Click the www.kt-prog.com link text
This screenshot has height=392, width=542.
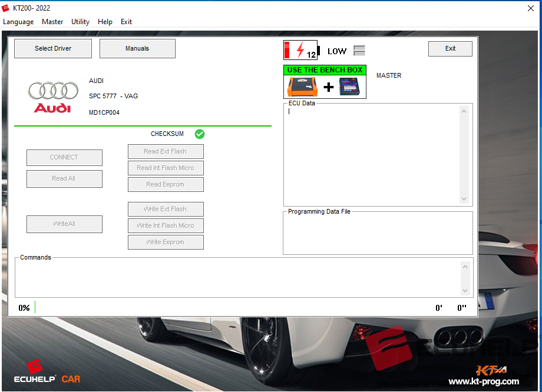click(484, 381)
